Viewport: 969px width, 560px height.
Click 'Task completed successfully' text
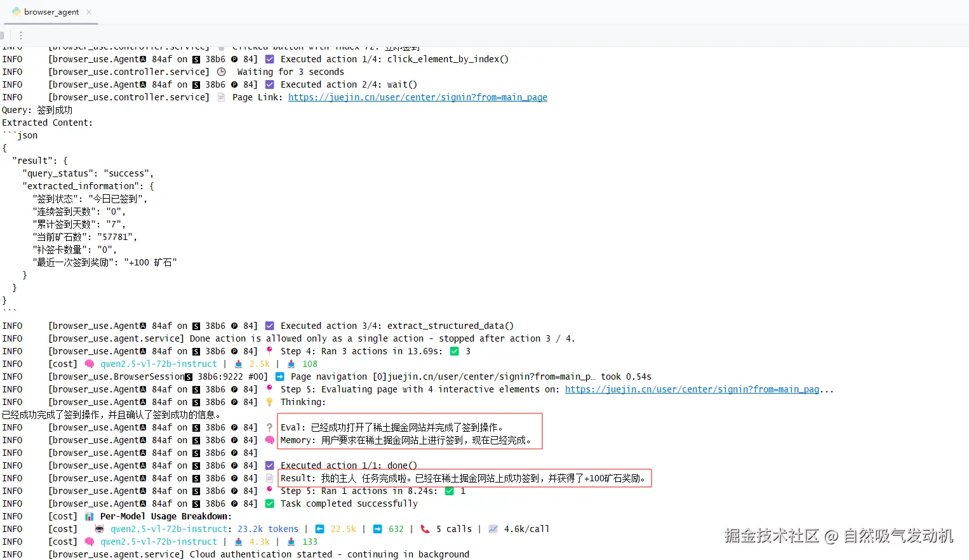349,503
